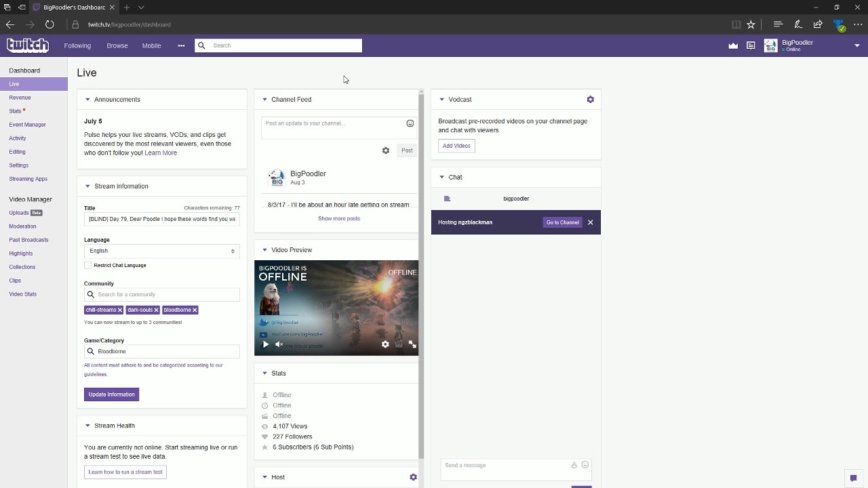The image size is (868, 488).
Task: Open the Prime crown icon in header
Action: [733, 46]
